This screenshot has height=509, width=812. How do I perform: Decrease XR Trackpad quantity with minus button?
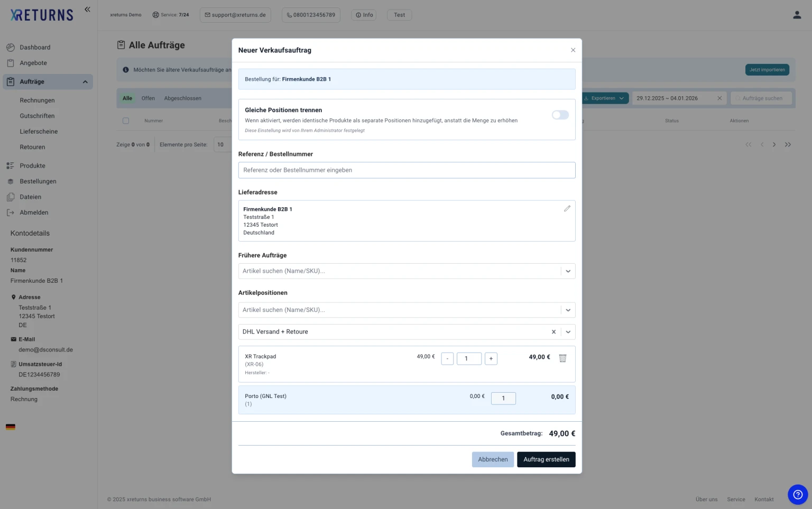447,359
